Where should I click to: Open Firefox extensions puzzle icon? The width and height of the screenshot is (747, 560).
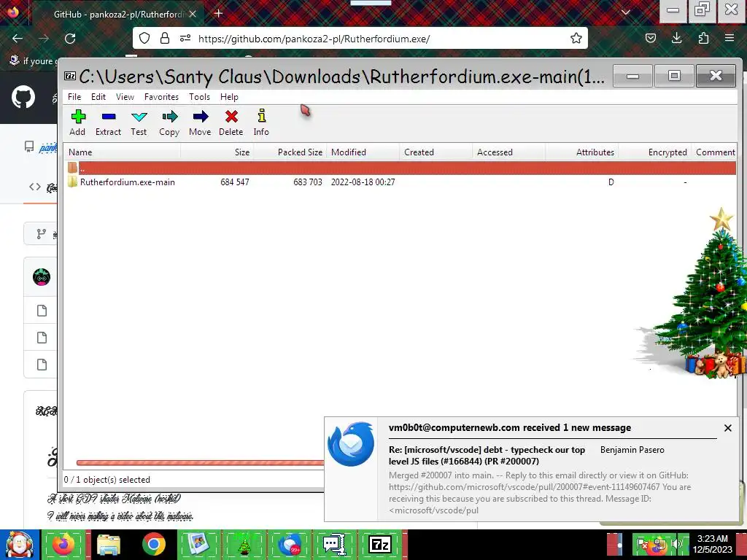(x=703, y=39)
